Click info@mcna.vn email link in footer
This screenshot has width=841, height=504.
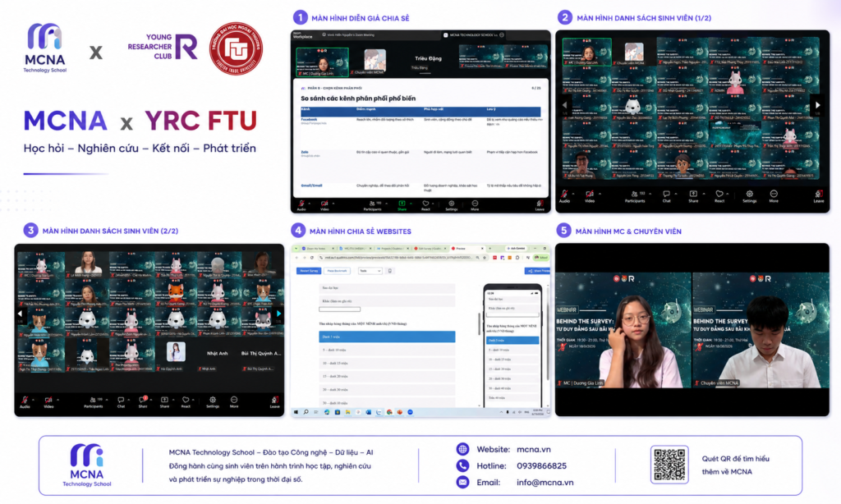545,483
